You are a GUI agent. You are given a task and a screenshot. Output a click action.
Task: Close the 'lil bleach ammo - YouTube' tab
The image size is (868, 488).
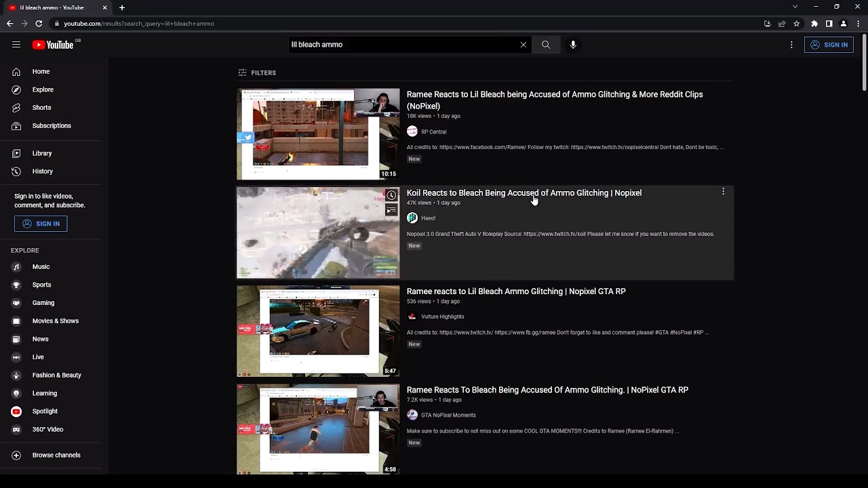[x=104, y=7]
